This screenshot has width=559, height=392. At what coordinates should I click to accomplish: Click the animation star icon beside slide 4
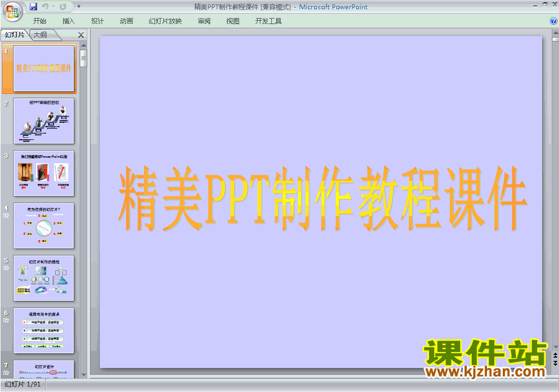(x=6, y=216)
